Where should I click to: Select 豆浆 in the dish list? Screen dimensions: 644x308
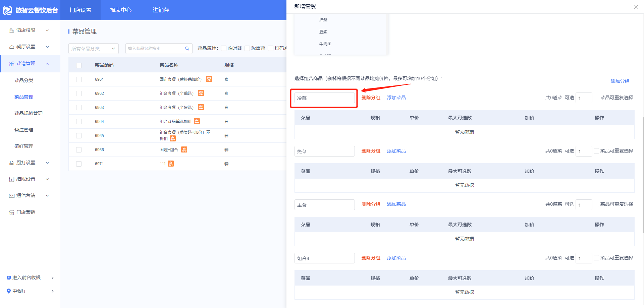coord(323,32)
